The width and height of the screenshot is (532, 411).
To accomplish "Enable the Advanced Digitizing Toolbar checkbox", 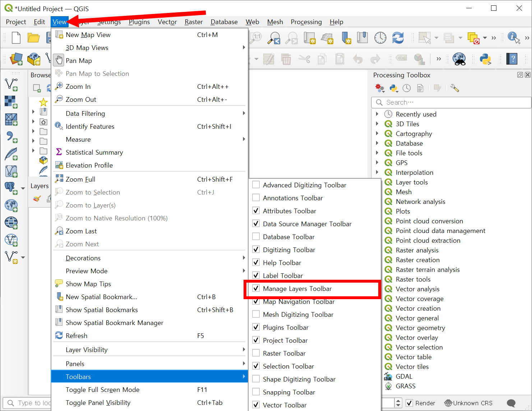I will coord(256,185).
